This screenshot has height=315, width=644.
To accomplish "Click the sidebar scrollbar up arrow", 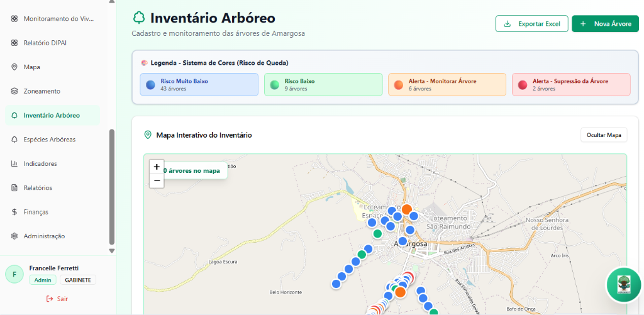I will [112, 2].
